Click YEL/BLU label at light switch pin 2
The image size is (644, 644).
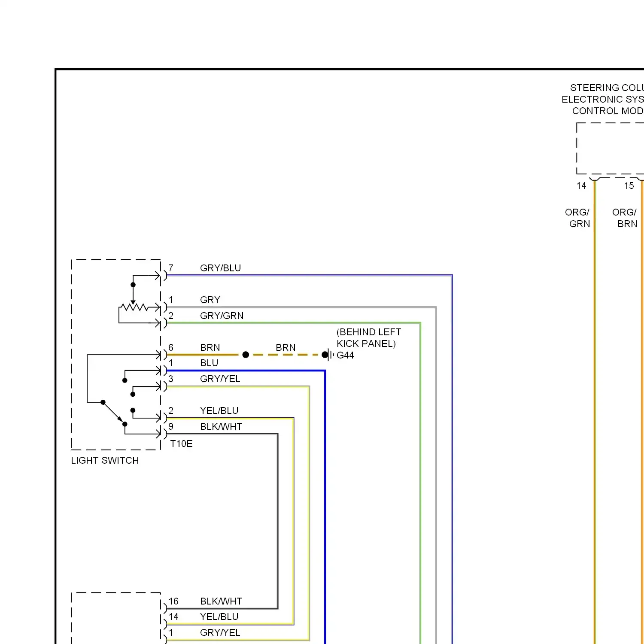click(219, 410)
